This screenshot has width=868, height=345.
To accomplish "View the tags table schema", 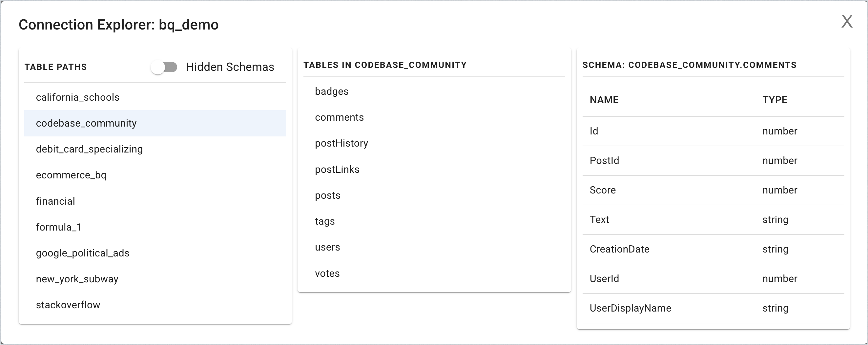I will [325, 221].
